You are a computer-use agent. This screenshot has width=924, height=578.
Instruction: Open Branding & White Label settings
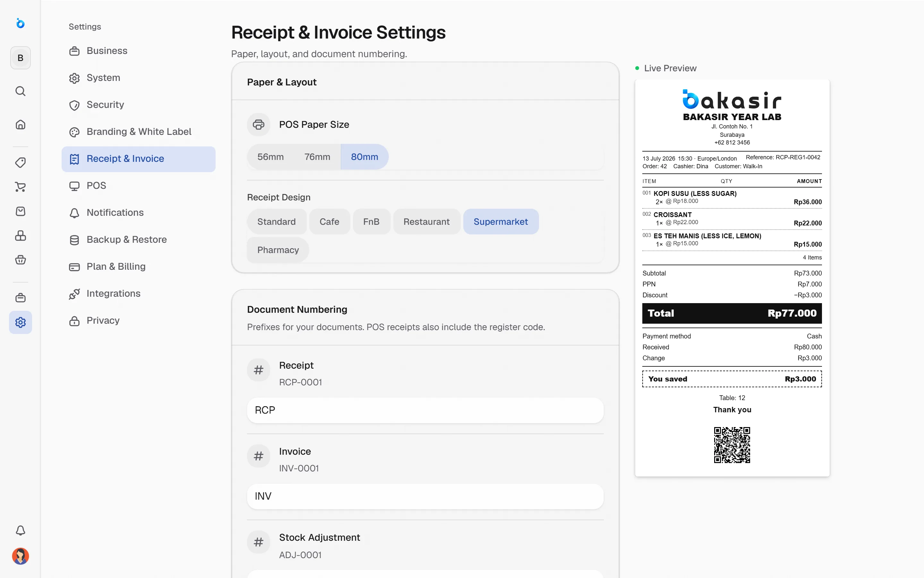(139, 132)
